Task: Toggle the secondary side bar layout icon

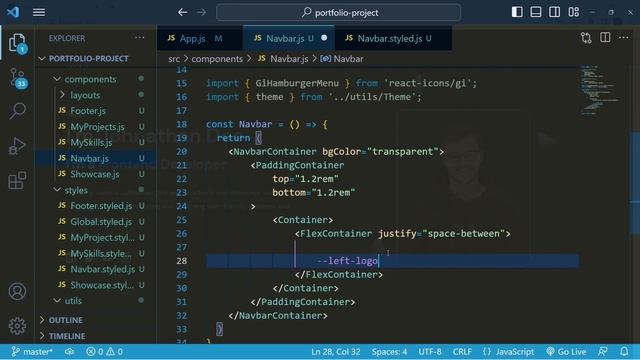Action: tap(555, 12)
